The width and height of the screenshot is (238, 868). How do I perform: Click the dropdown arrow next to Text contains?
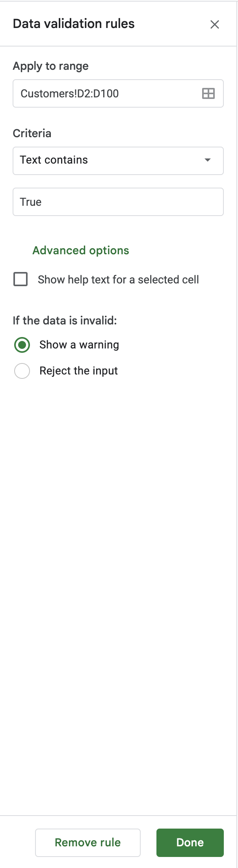click(x=208, y=160)
